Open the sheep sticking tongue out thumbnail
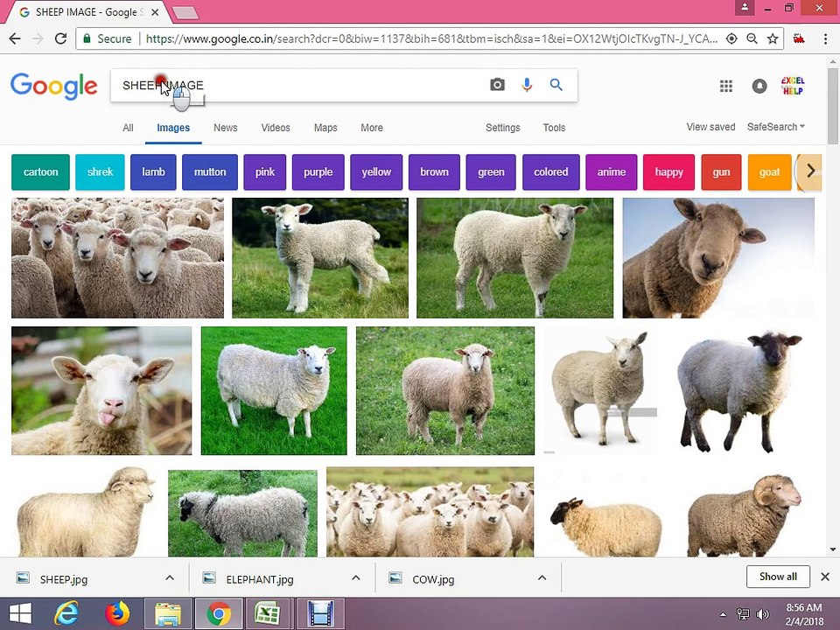Screen dimensions: 840x630 pyautogui.click(x=101, y=390)
